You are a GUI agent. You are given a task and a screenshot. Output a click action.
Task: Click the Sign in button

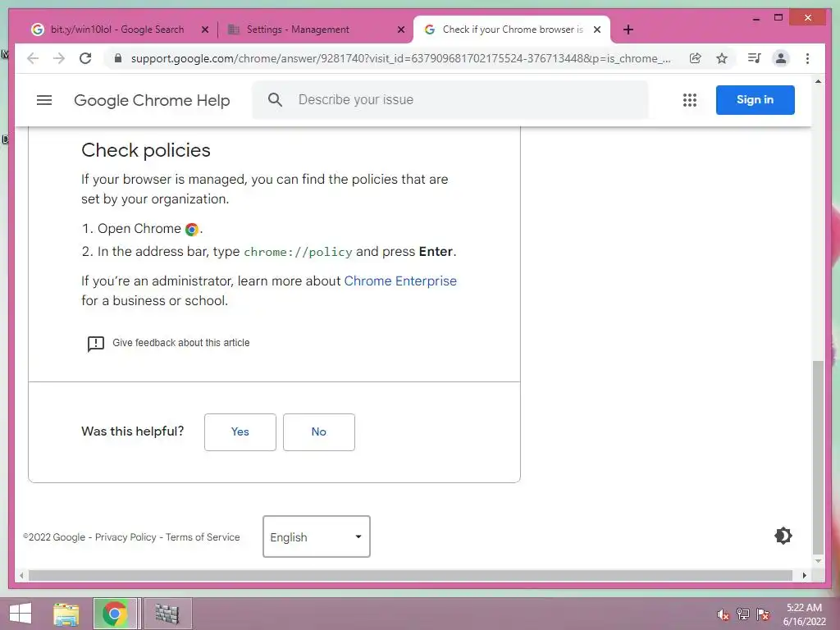tap(755, 99)
